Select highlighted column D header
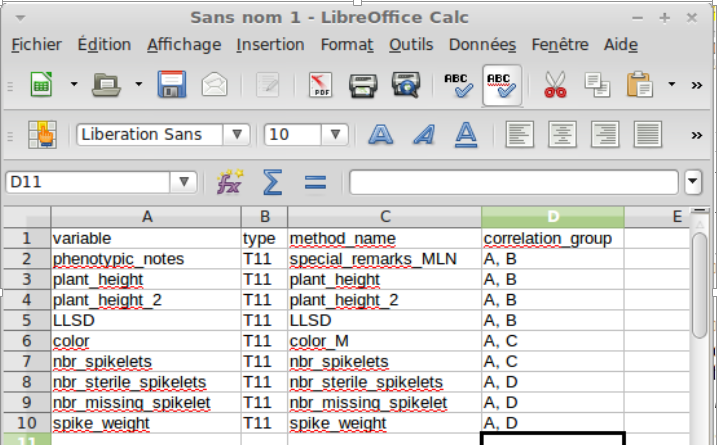717x445 pixels. tap(553, 217)
